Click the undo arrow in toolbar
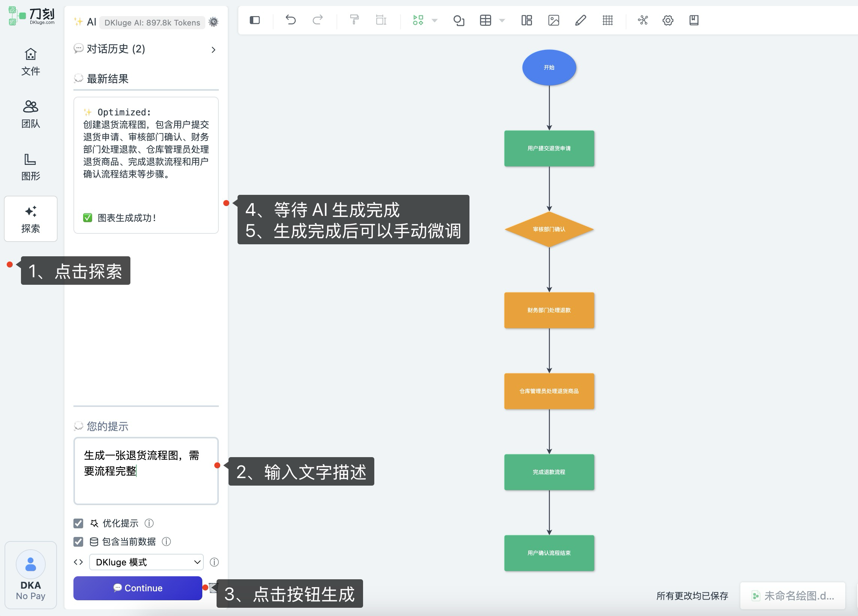This screenshot has height=616, width=858. click(290, 20)
